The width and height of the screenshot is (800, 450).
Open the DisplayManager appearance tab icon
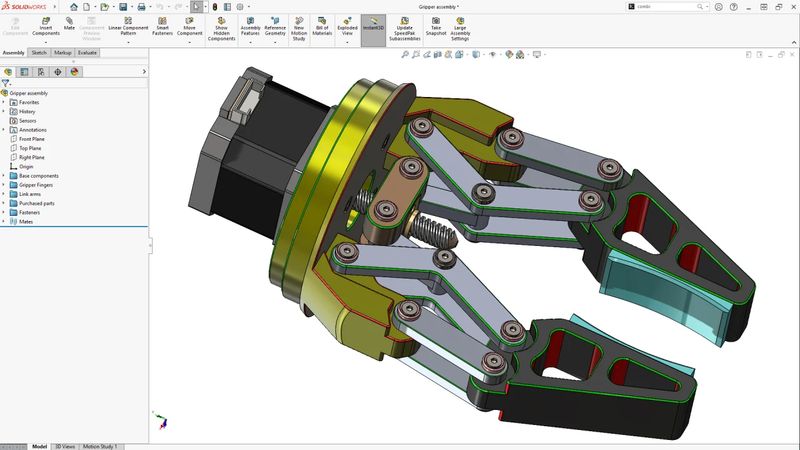(x=74, y=72)
